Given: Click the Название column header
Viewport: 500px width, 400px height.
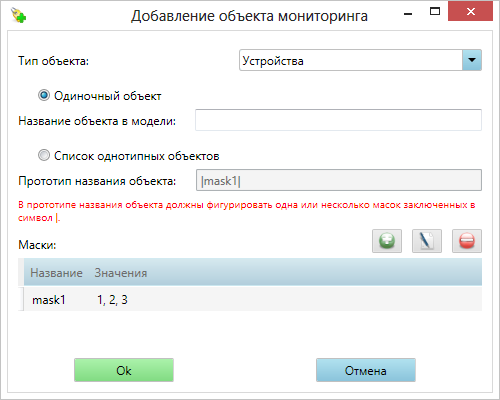Looking at the screenshot, I should coord(56,273).
